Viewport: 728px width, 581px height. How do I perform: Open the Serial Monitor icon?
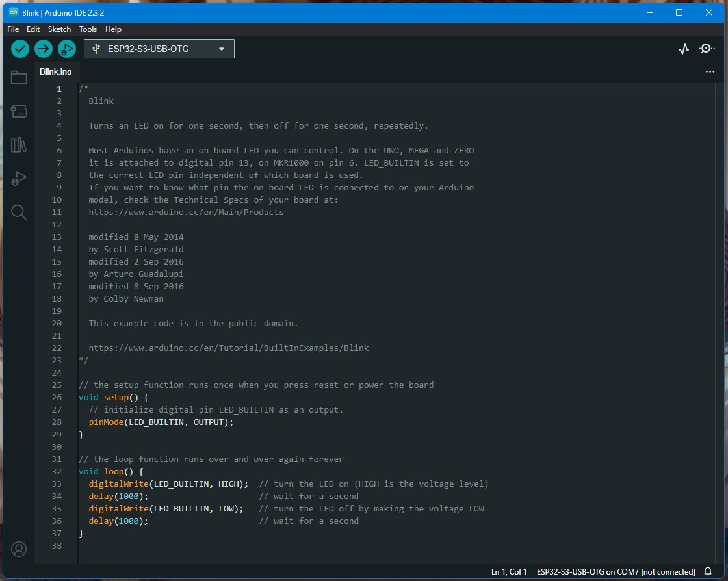point(707,49)
